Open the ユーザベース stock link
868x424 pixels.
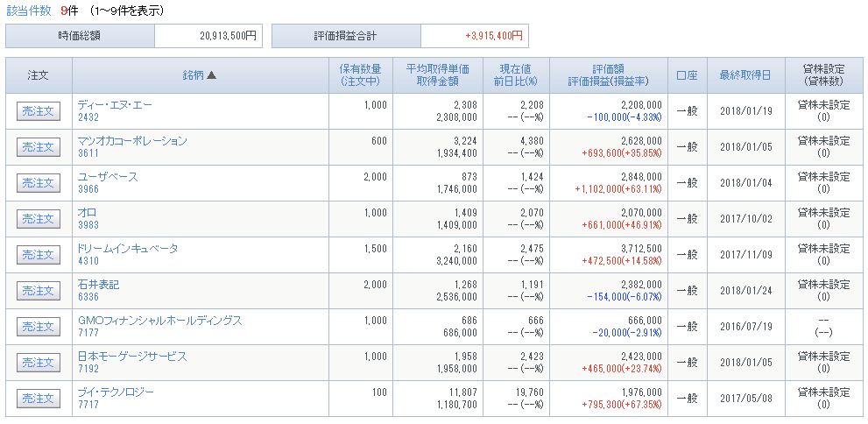click(x=108, y=177)
